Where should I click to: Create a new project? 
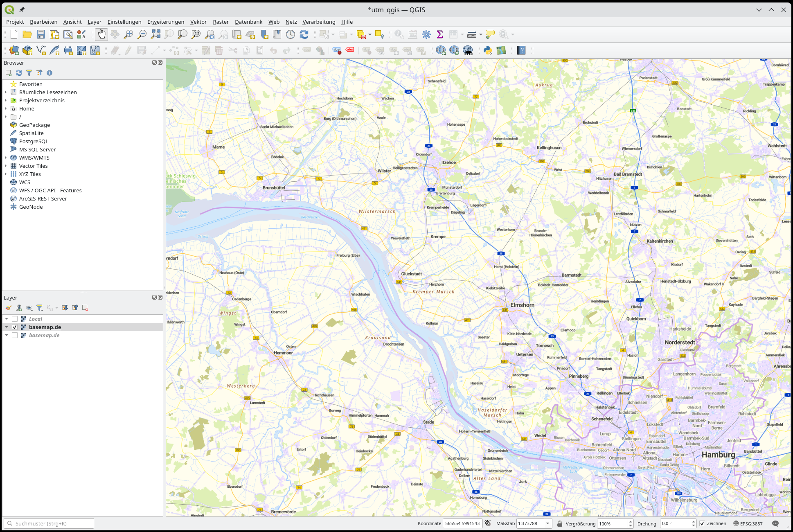click(x=14, y=34)
